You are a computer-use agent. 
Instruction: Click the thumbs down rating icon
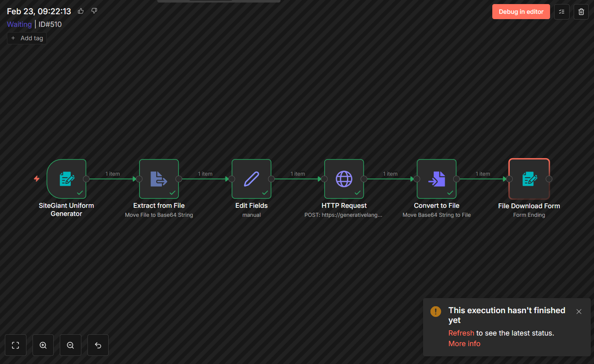click(x=94, y=11)
